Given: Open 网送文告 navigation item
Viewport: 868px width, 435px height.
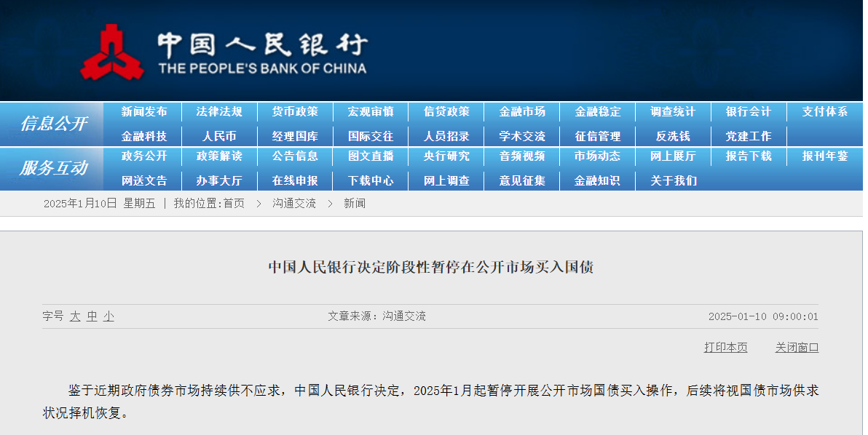Looking at the screenshot, I should tap(144, 180).
